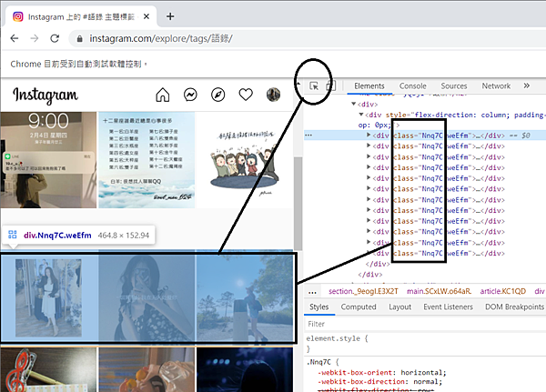Image resolution: width=546 pixels, height=392 pixels.
Task: Close the Instagram browser tab
Action: click(x=147, y=16)
